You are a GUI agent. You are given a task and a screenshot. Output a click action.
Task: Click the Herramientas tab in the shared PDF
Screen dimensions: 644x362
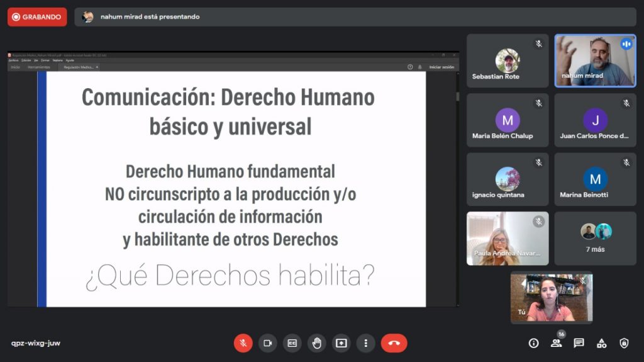click(38, 67)
